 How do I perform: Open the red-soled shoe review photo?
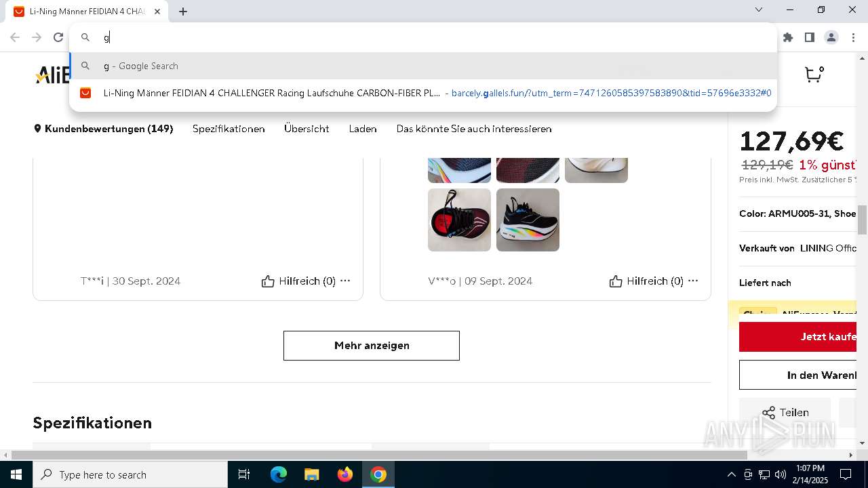(459, 220)
